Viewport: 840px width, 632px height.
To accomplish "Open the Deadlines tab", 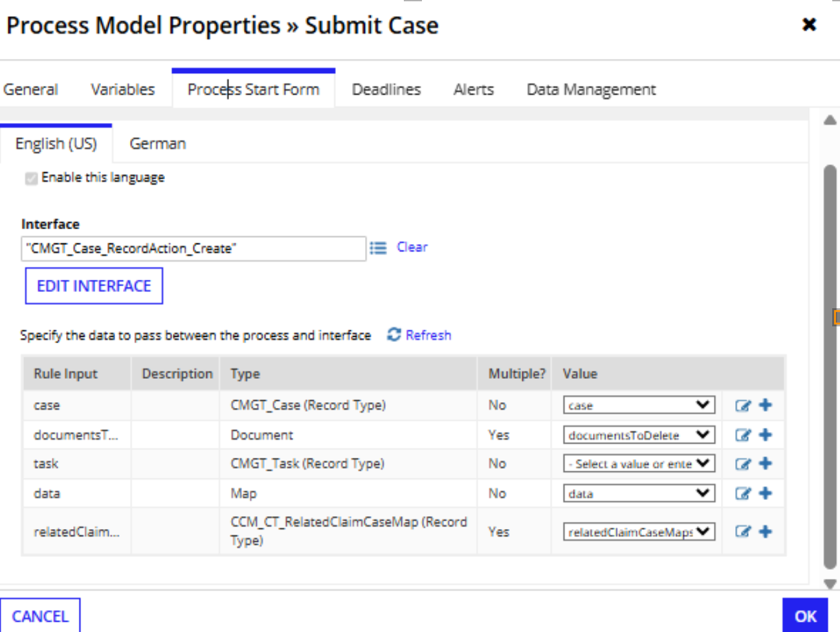I will pos(386,89).
